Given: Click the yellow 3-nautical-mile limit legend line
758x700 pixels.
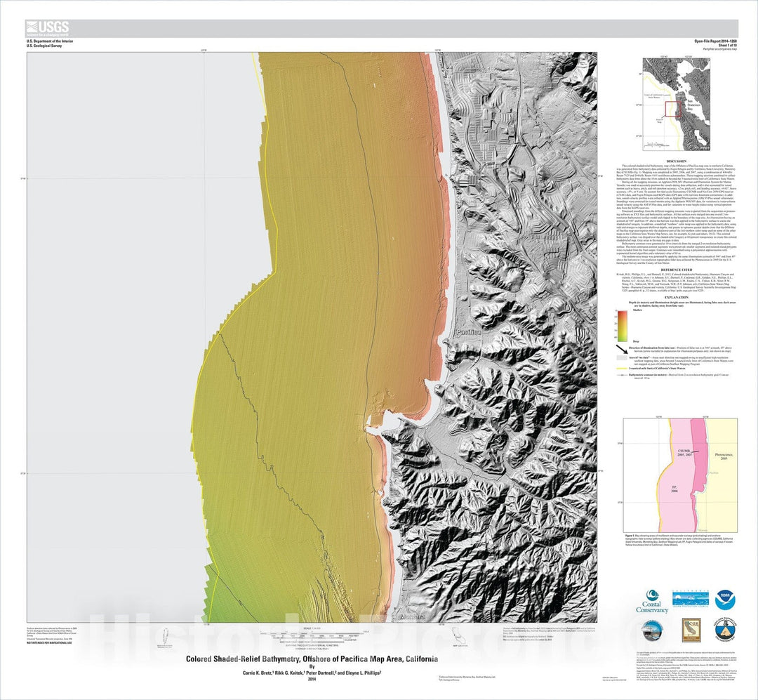Looking at the screenshot, I should point(621,369).
